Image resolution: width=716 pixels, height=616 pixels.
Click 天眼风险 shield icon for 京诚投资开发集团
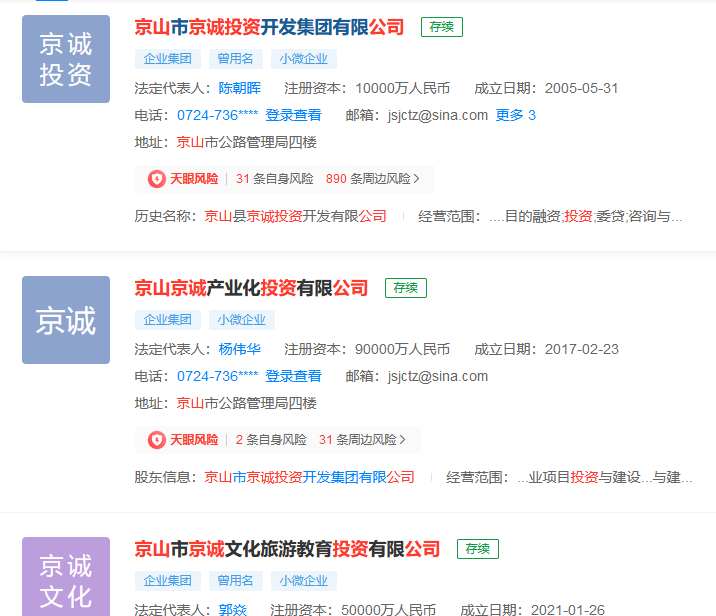pyautogui.click(x=157, y=179)
